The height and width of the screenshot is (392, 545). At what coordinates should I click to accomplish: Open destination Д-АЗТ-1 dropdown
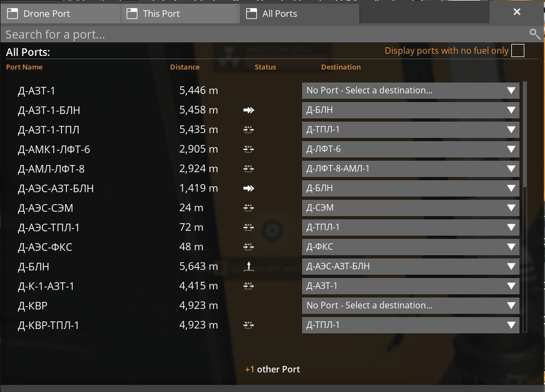click(410, 286)
